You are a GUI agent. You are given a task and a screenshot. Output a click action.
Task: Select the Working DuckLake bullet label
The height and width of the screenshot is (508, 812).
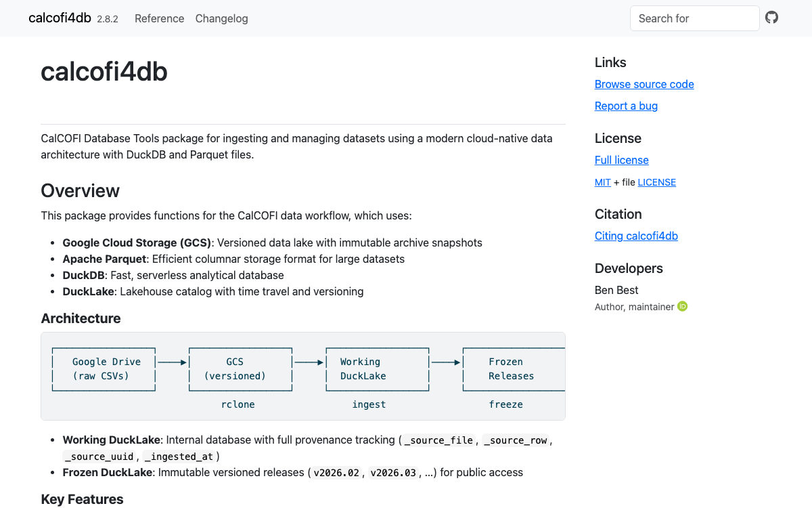click(x=112, y=440)
